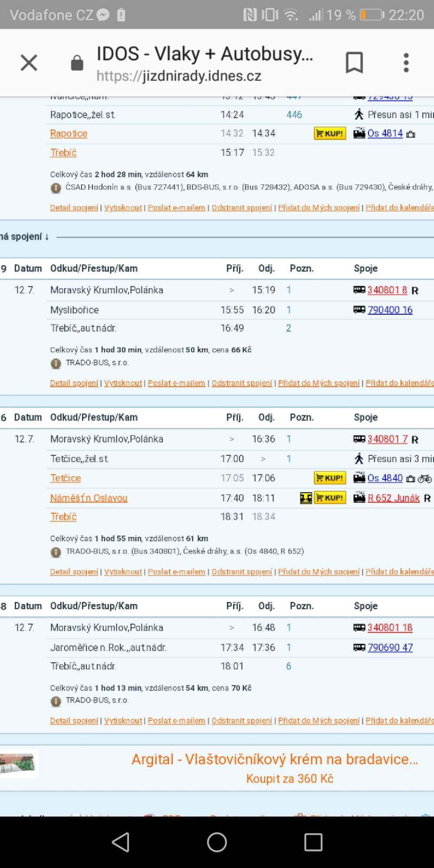Tap KUP! ticket button for R 652 Junák
Viewport: 434px width, 868px height.
coord(330,498)
